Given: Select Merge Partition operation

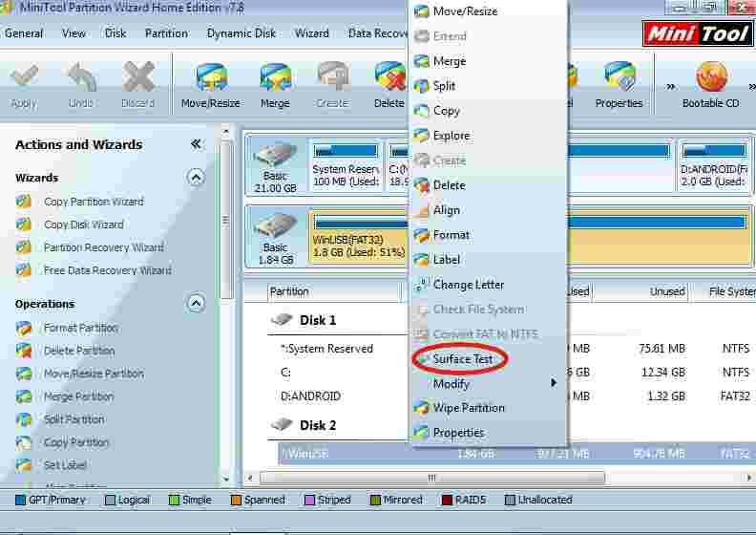Looking at the screenshot, I should tap(78, 396).
